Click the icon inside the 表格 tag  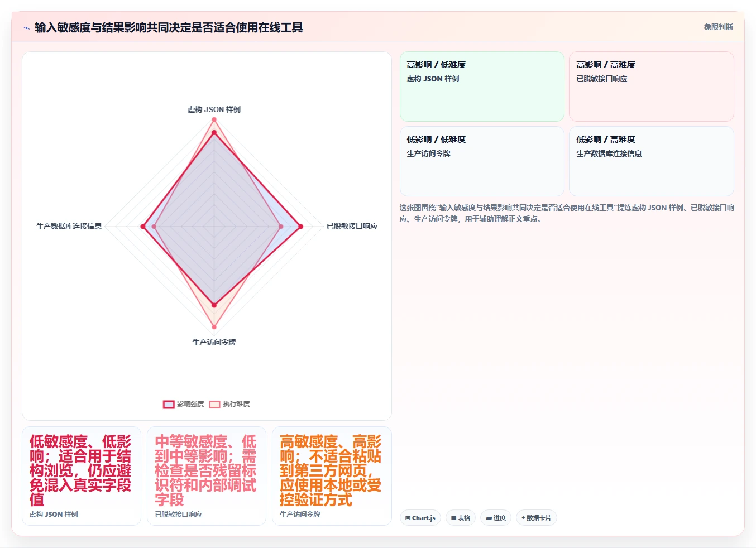pos(454,518)
